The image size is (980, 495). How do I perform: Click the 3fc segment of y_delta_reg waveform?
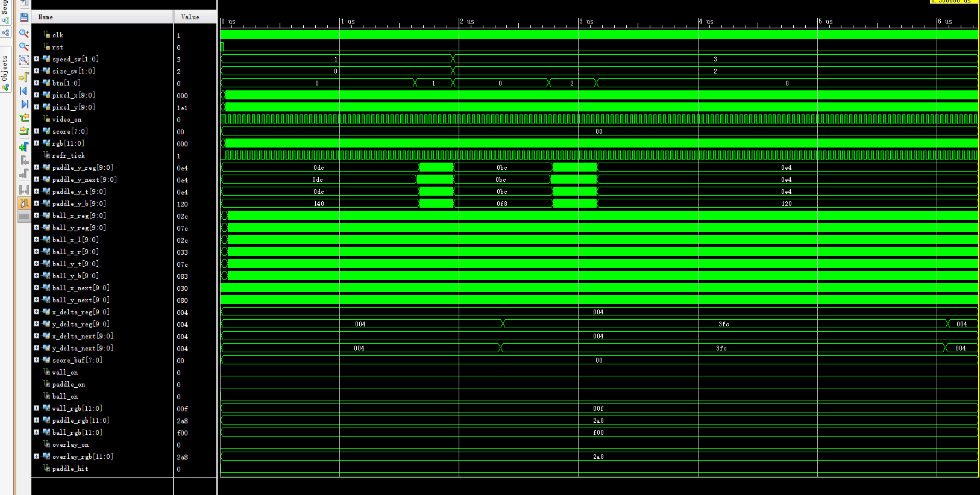[724, 324]
